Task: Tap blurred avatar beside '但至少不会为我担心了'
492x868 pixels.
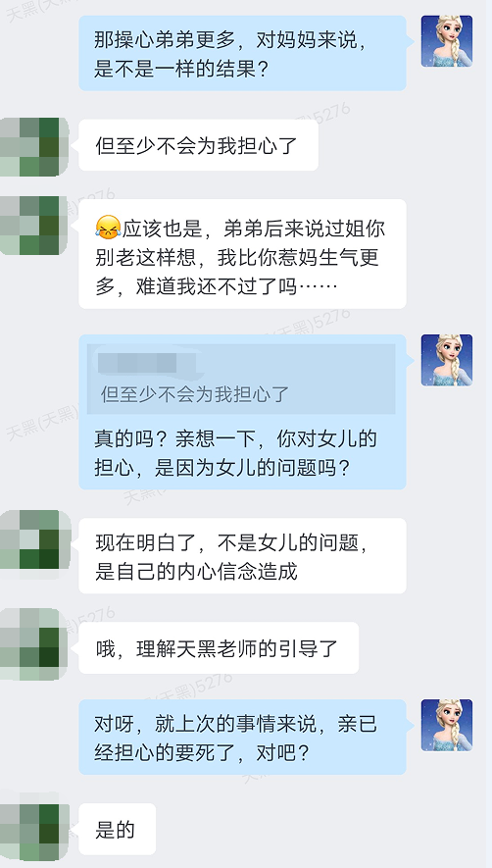Action: point(34,147)
